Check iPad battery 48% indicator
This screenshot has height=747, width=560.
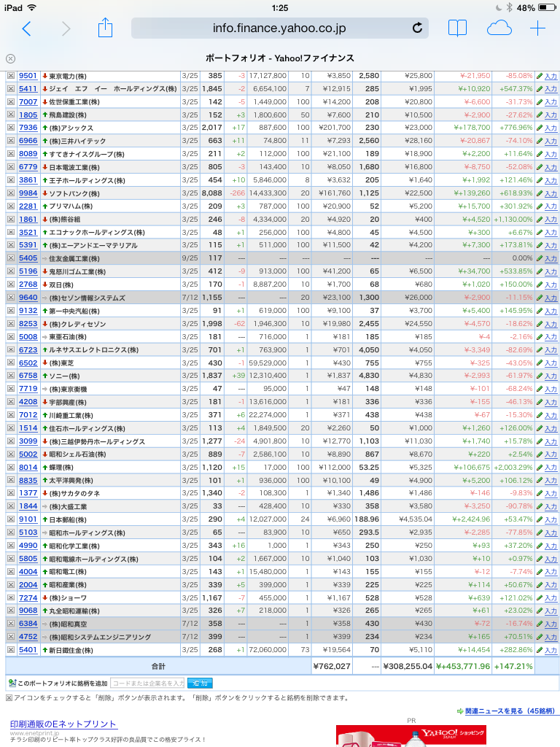coord(536,7)
